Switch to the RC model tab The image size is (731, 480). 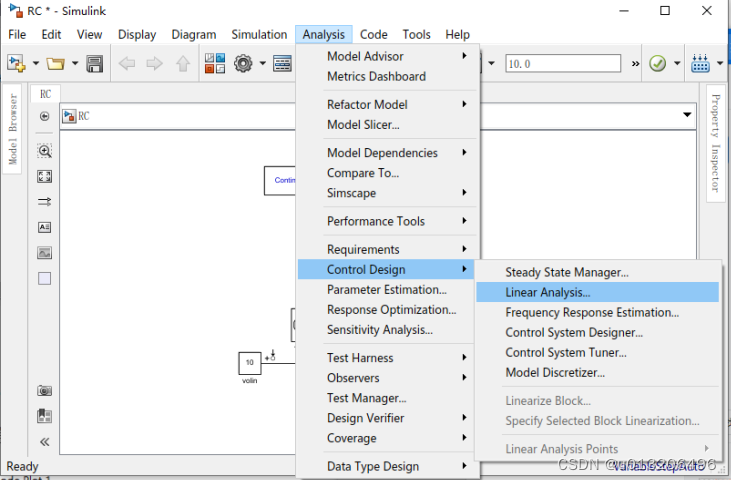tap(45, 94)
